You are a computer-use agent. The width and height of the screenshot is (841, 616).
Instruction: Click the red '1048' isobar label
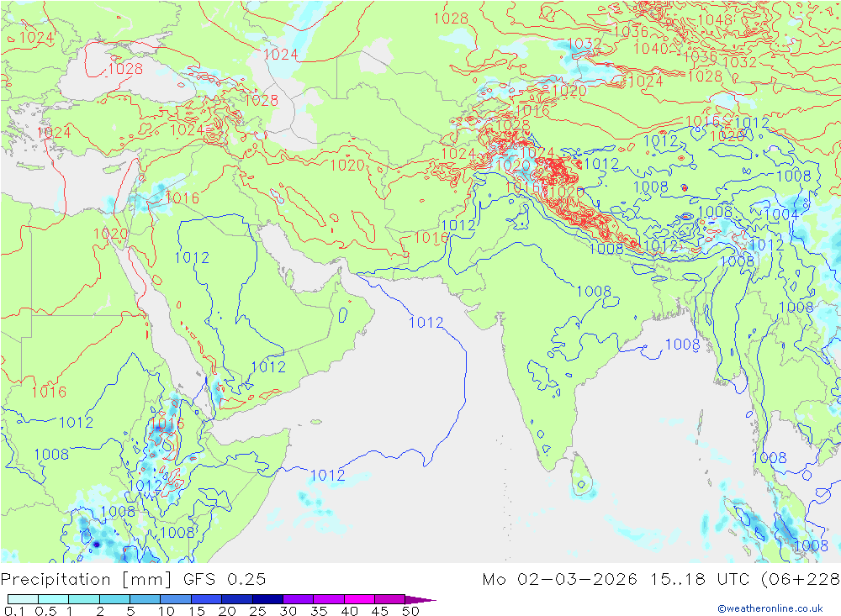(715, 20)
